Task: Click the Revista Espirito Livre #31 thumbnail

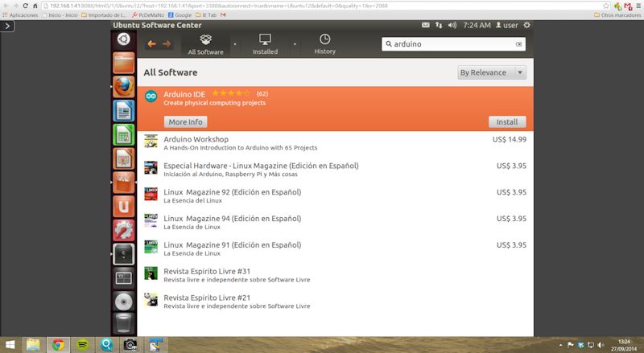Action: pyautogui.click(x=151, y=273)
